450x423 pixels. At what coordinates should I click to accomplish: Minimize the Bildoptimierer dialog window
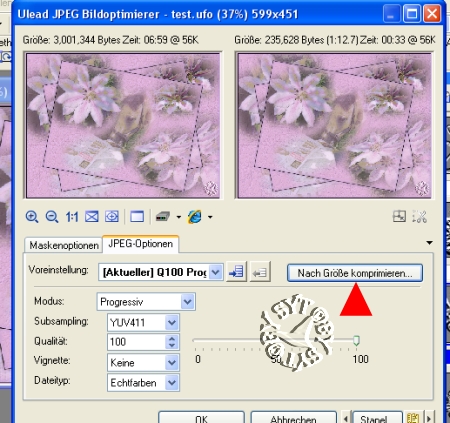coord(391,14)
